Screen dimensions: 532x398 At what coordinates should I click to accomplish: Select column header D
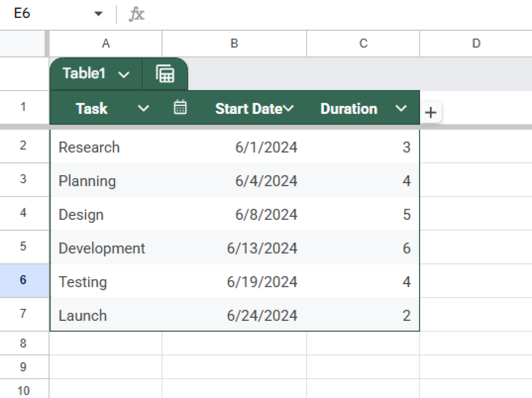[x=476, y=43]
